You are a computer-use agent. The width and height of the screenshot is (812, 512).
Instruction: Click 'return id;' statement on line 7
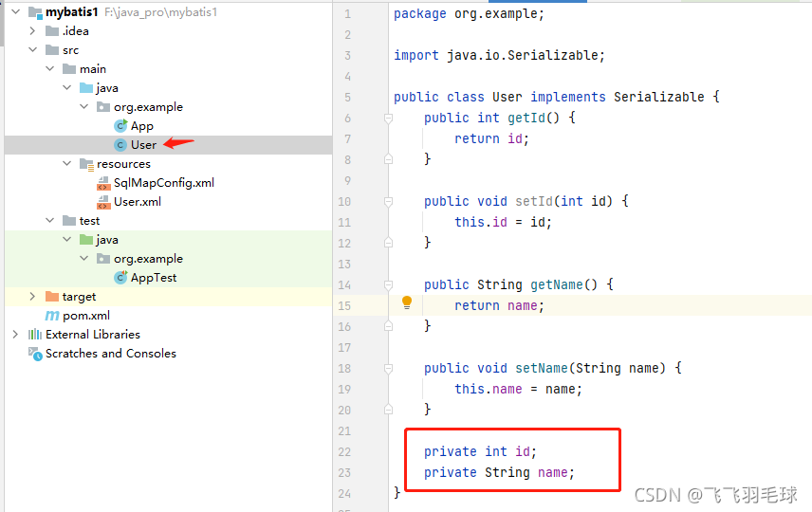coord(491,138)
